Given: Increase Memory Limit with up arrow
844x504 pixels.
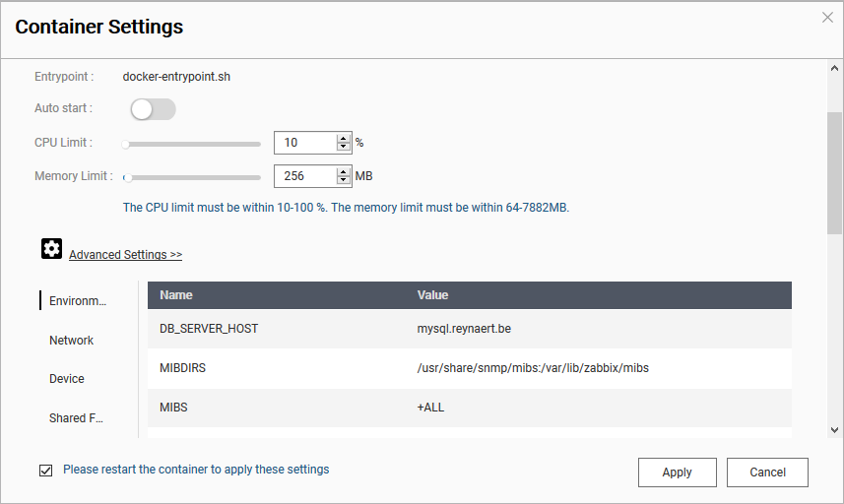Looking at the screenshot, I should click(344, 172).
